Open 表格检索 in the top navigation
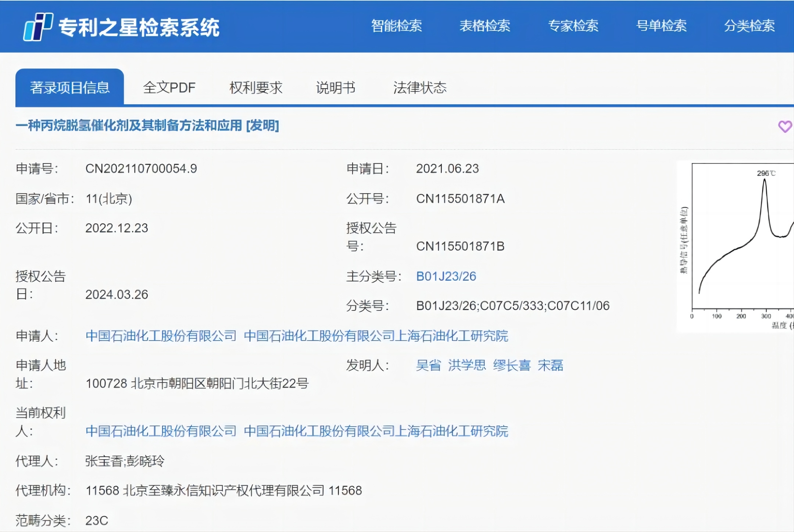 pyautogui.click(x=485, y=26)
